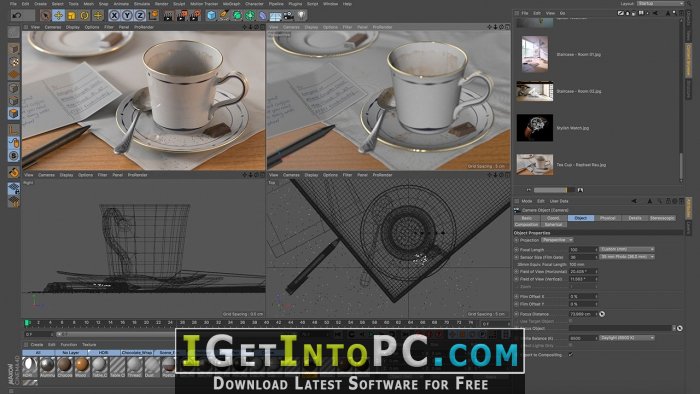Add a Light object

coord(302,16)
